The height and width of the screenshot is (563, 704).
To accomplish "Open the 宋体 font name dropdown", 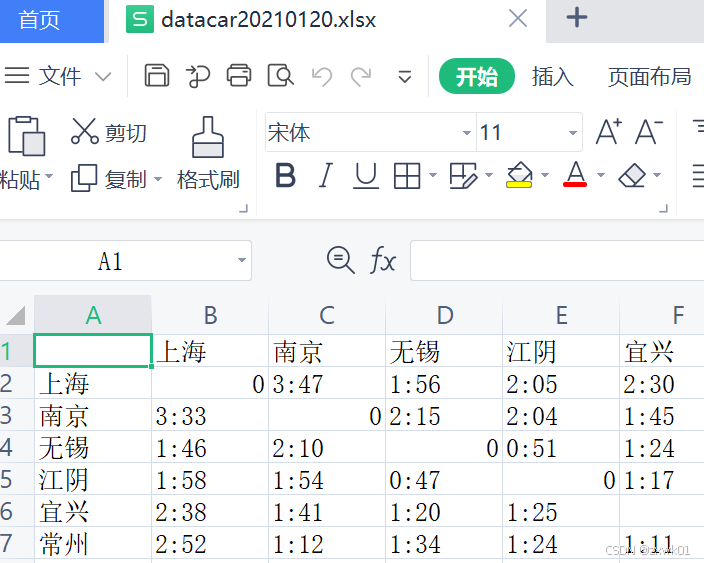I will [467, 133].
